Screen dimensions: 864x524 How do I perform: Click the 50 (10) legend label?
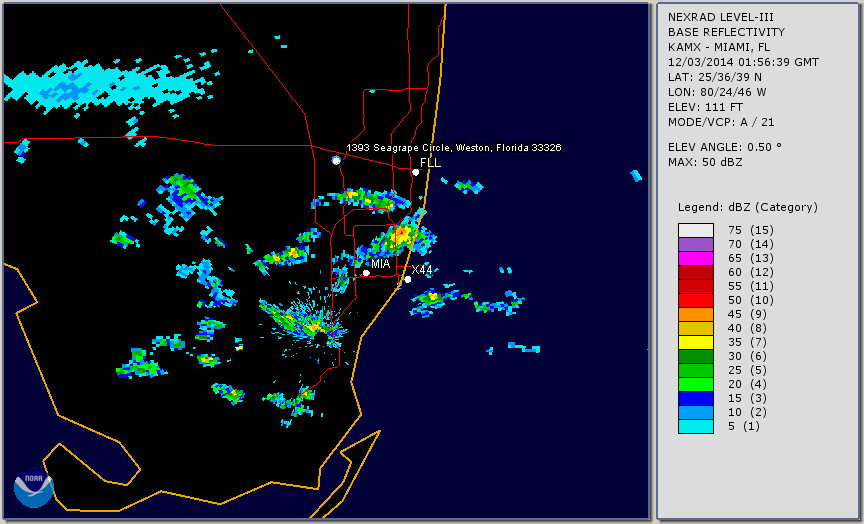point(751,300)
